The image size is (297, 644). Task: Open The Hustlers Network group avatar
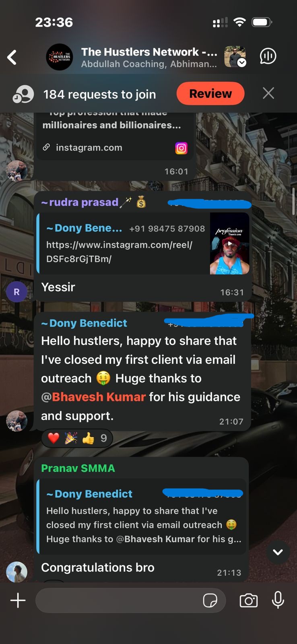tap(60, 57)
